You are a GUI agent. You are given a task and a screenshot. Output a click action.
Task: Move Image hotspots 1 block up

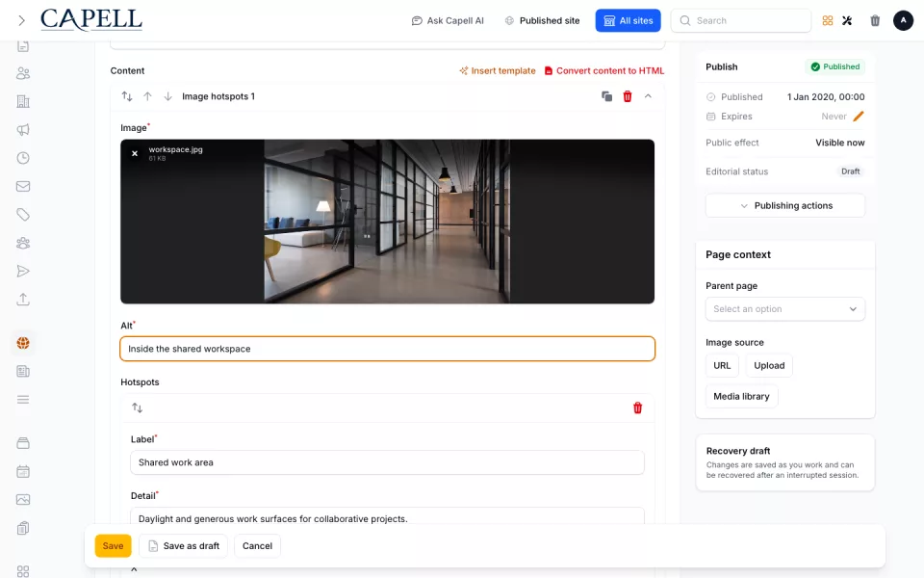(147, 96)
